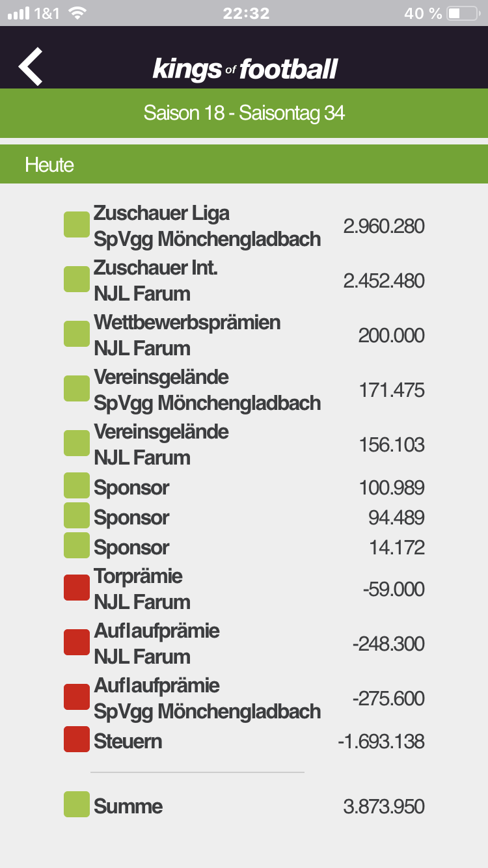The image size is (488, 868).
Task: Tap green square beside Zuschauer Int.
Action: (x=77, y=279)
